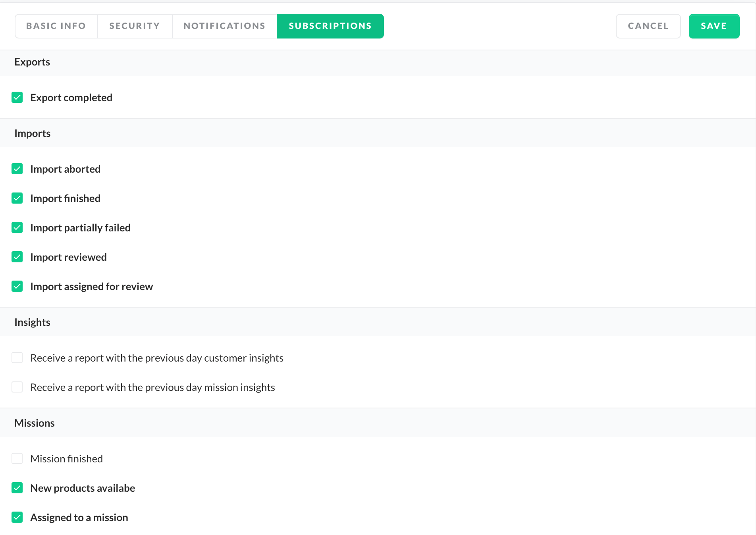
Task: Click the Export completed label text
Action: [71, 98]
